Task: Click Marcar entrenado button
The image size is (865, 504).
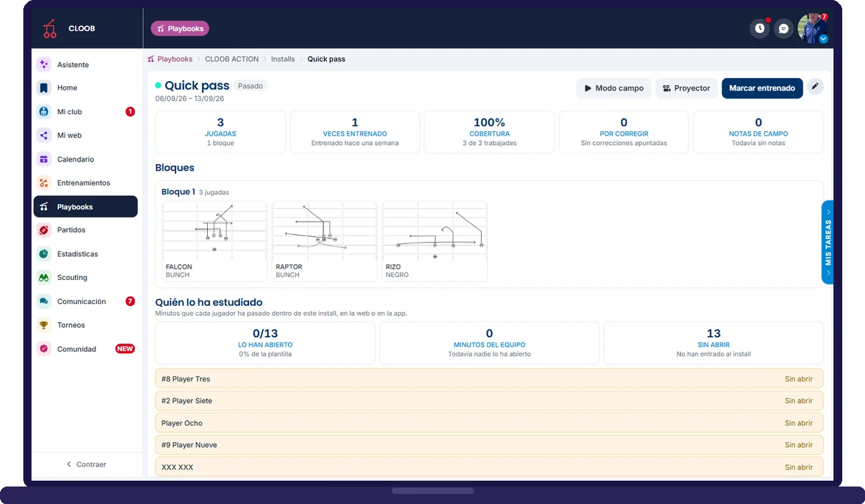Action: point(762,88)
